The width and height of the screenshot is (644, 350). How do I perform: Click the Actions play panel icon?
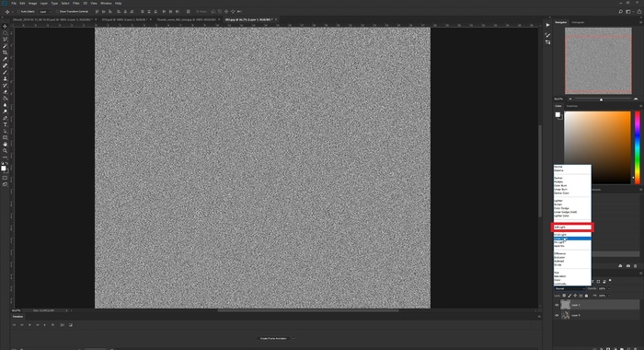point(548,25)
